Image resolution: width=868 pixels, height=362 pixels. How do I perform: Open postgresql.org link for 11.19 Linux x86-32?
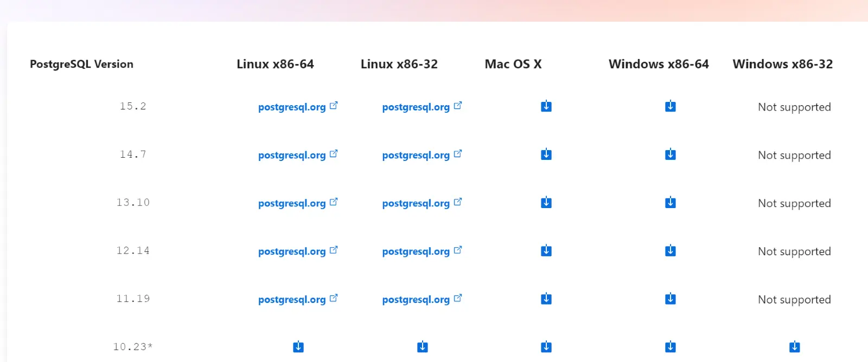[x=422, y=300]
